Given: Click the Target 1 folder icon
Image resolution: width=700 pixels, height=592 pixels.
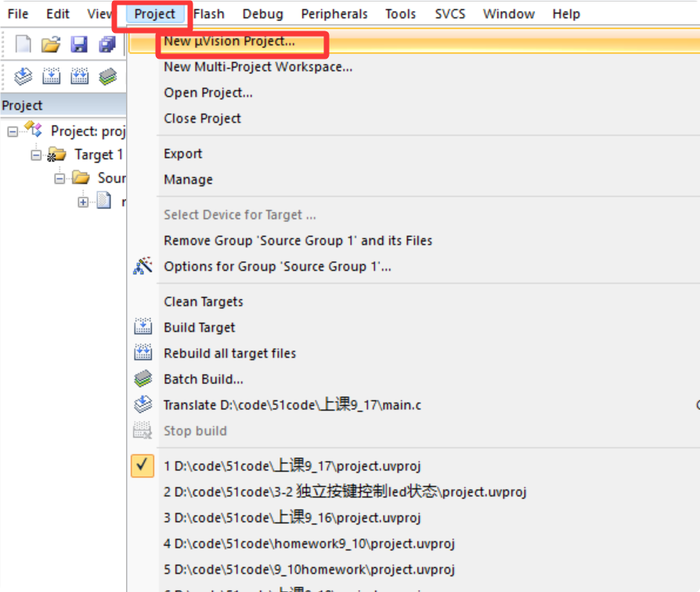Looking at the screenshot, I should coord(56,154).
